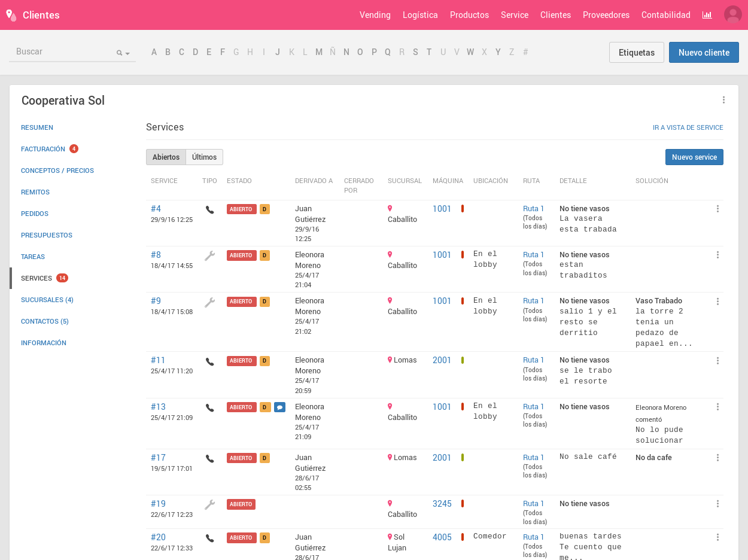Viewport: 748px width, 560px height.
Task: Follow the Ir a vista de service link
Action: (688, 127)
